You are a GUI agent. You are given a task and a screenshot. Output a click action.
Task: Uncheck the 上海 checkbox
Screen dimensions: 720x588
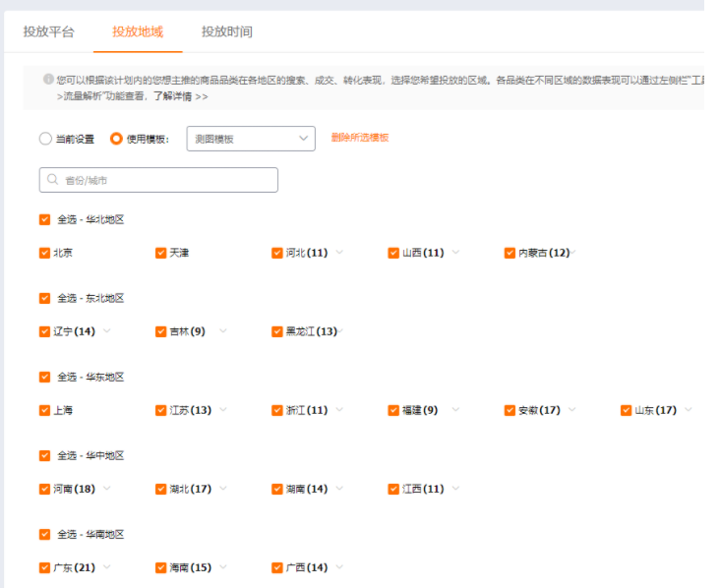[x=45, y=410]
